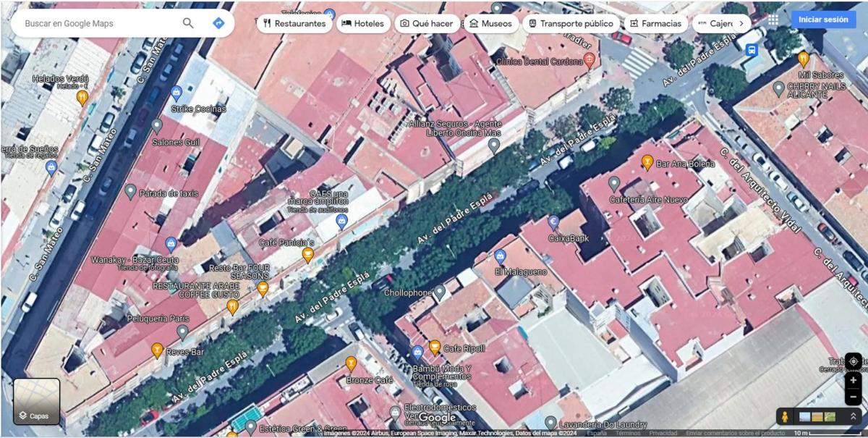Select the Estética Green & Green marker

point(250,427)
